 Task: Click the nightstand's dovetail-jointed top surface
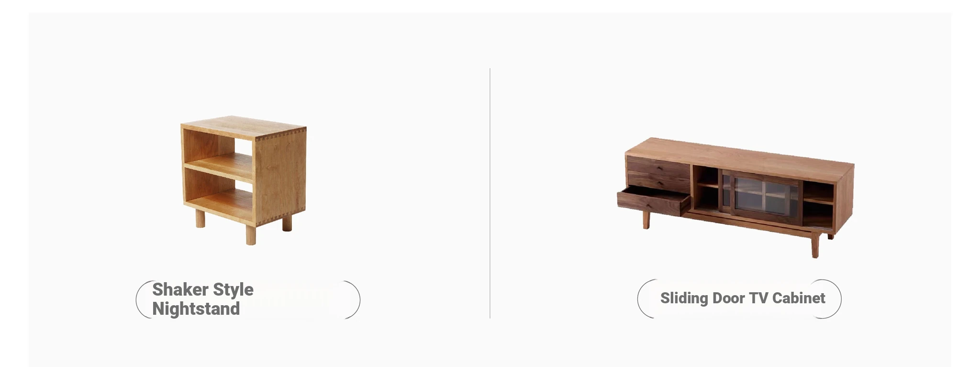pyautogui.click(x=243, y=127)
